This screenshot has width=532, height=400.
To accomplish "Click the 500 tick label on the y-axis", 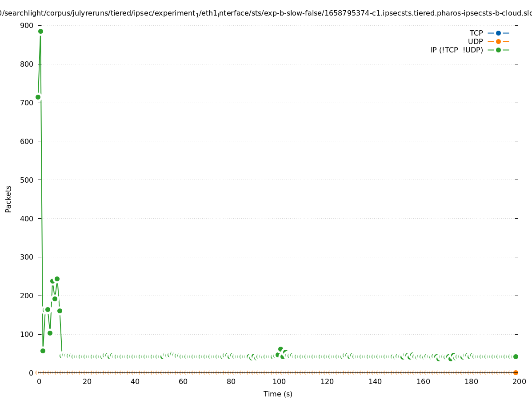I will pyautogui.click(x=27, y=180).
